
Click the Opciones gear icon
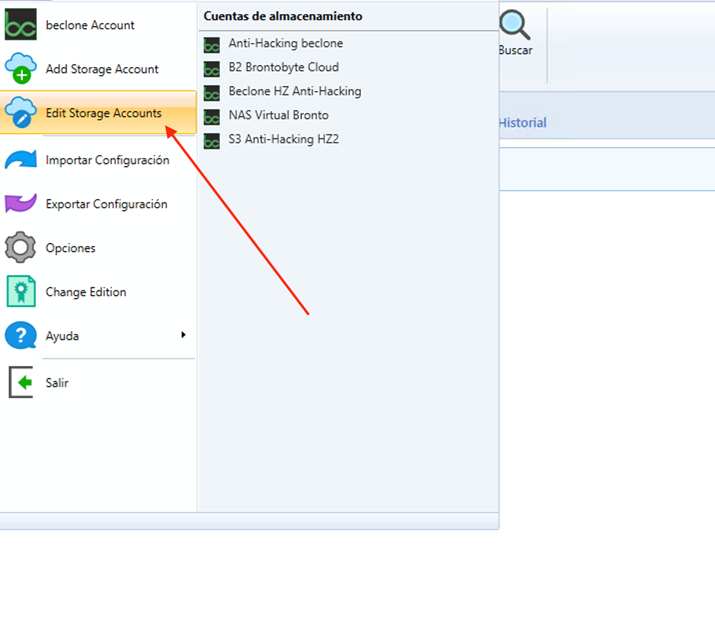(20, 247)
